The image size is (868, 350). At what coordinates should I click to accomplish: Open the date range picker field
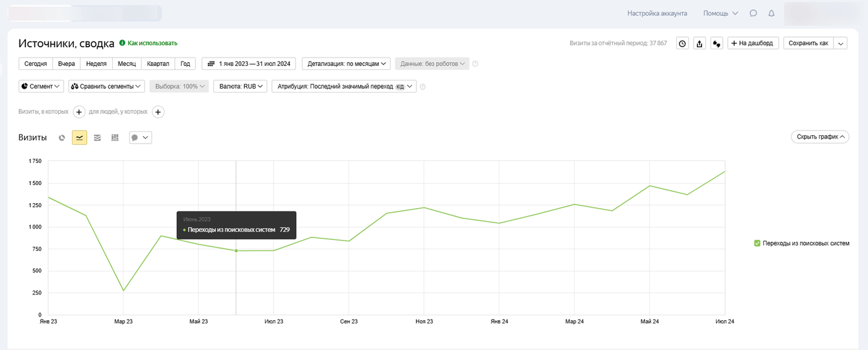[x=249, y=63]
